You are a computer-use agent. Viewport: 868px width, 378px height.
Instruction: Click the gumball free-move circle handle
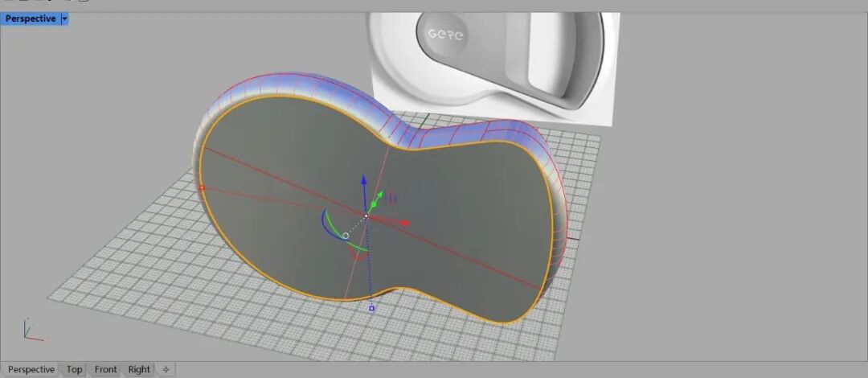coord(346,236)
